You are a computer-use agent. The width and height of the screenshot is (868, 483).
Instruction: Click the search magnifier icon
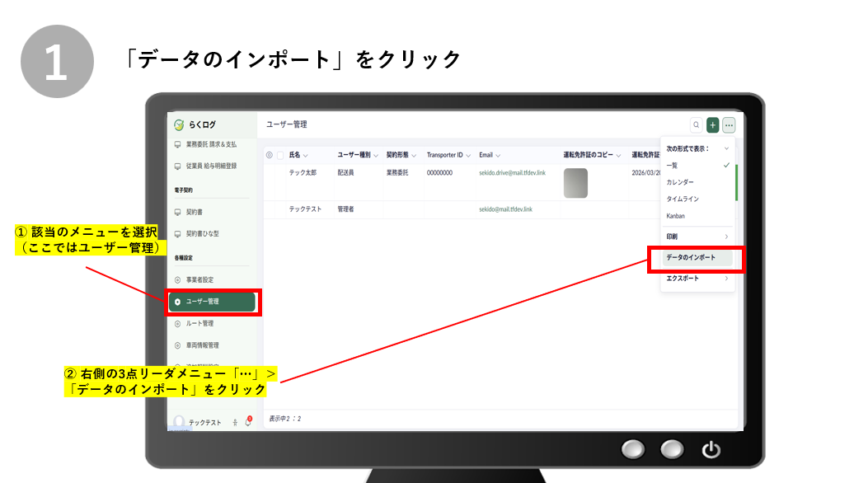point(697,125)
